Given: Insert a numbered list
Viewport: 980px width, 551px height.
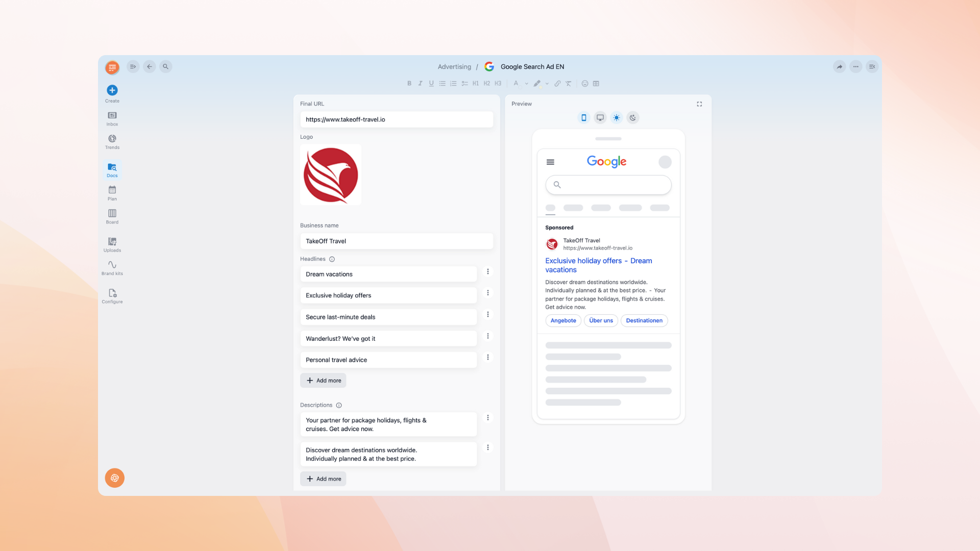Looking at the screenshot, I should (x=453, y=84).
